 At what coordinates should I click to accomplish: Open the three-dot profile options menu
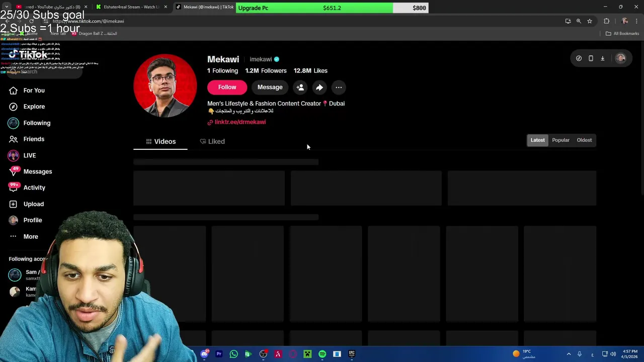pos(339,87)
